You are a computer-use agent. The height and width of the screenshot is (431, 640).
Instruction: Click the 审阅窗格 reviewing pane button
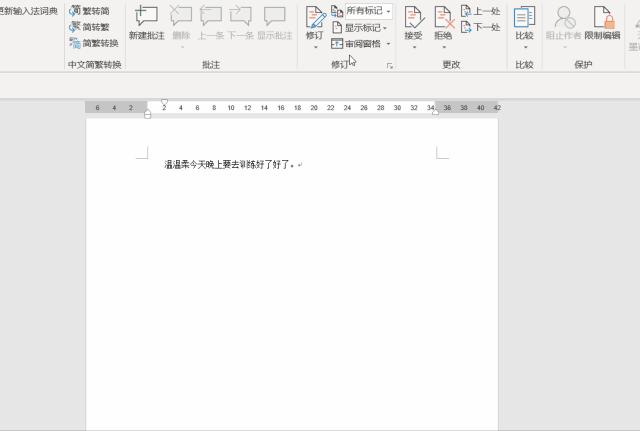click(x=356, y=43)
